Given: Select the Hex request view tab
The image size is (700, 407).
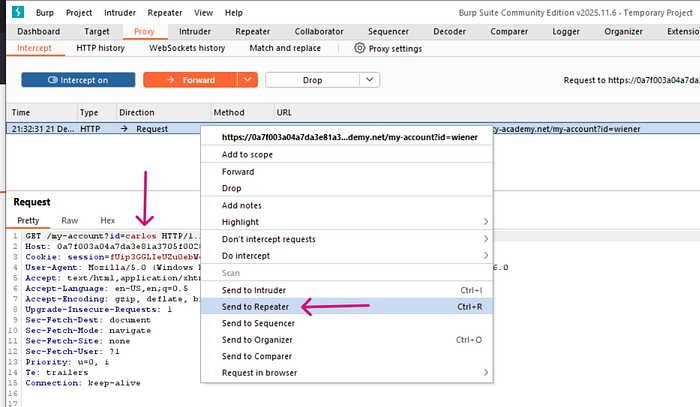Looking at the screenshot, I should [x=108, y=220].
